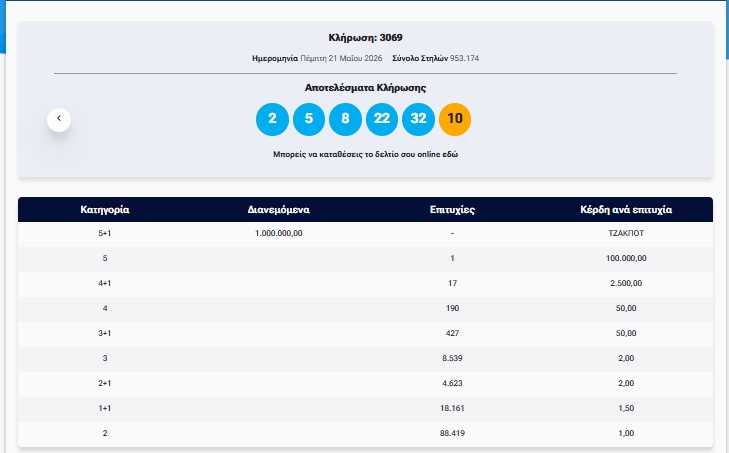
Task: Select the total columns value 953.174
Action: tap(464, 58)
